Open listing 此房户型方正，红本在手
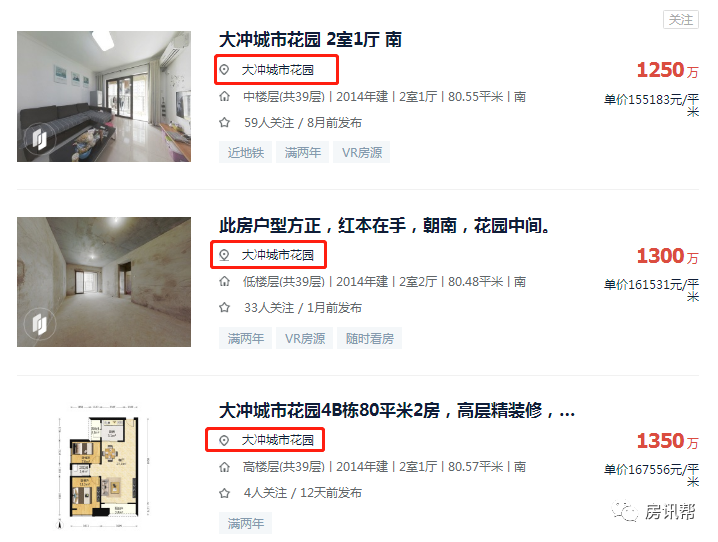This screenshot has height=542, width=718. [x=385, y=226]
